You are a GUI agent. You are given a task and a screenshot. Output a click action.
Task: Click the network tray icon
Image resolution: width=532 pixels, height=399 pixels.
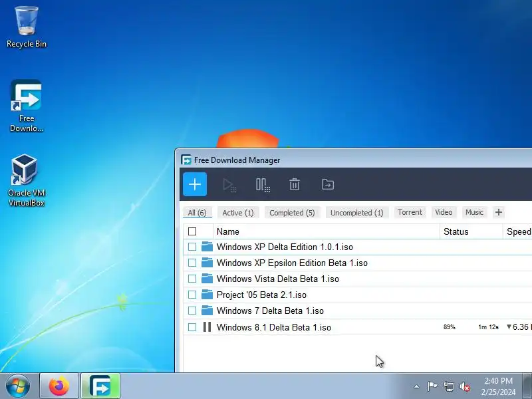448,386
